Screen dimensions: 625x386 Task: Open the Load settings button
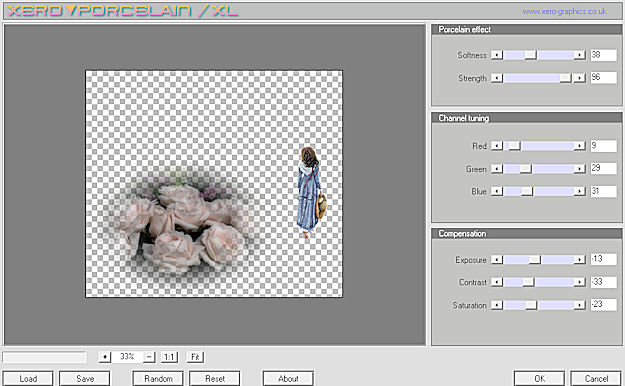pos(28,378)
